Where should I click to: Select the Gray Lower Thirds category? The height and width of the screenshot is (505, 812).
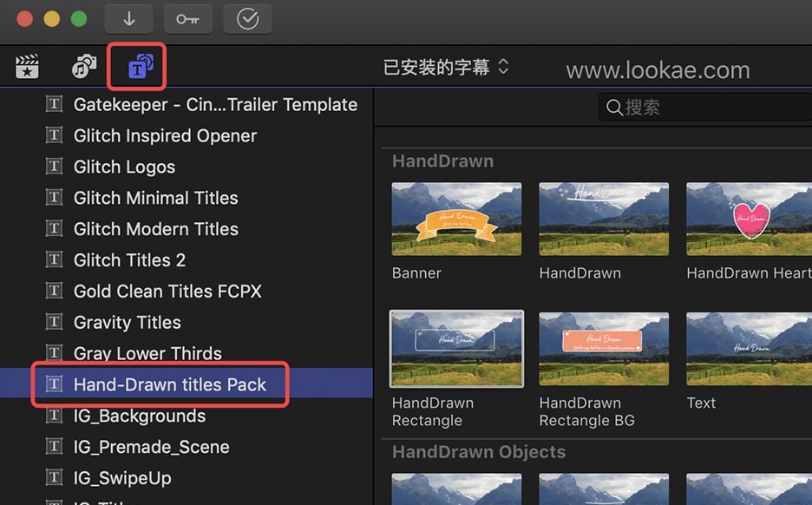(147, 353)
